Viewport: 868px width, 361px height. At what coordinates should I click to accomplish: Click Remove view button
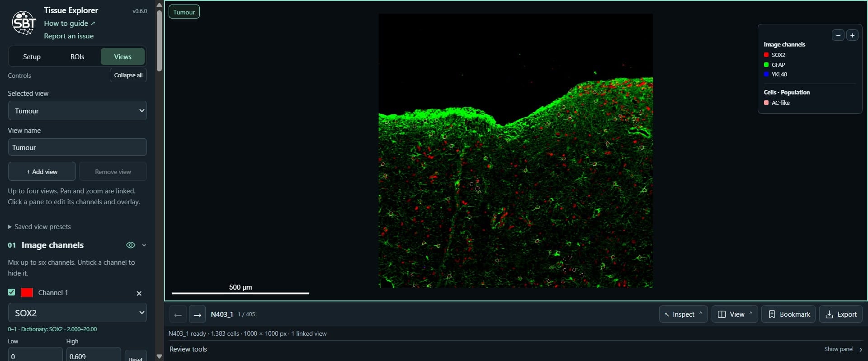coord(113,172)
